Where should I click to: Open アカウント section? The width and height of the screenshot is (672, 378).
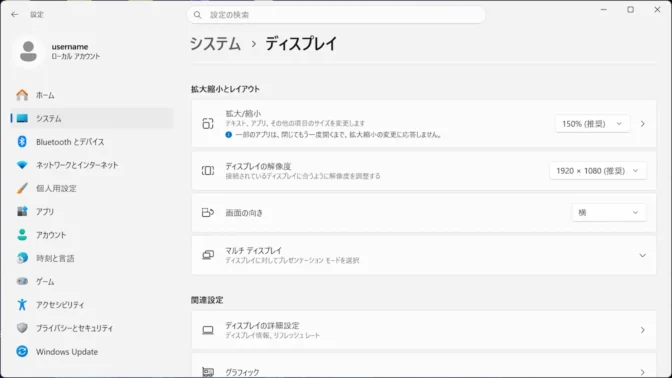point(92,235)
